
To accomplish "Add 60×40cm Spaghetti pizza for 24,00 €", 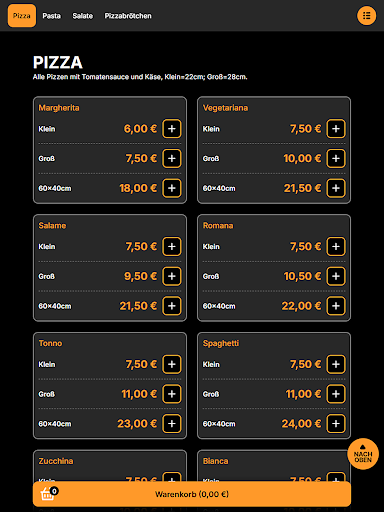I will tap(336, 423).
